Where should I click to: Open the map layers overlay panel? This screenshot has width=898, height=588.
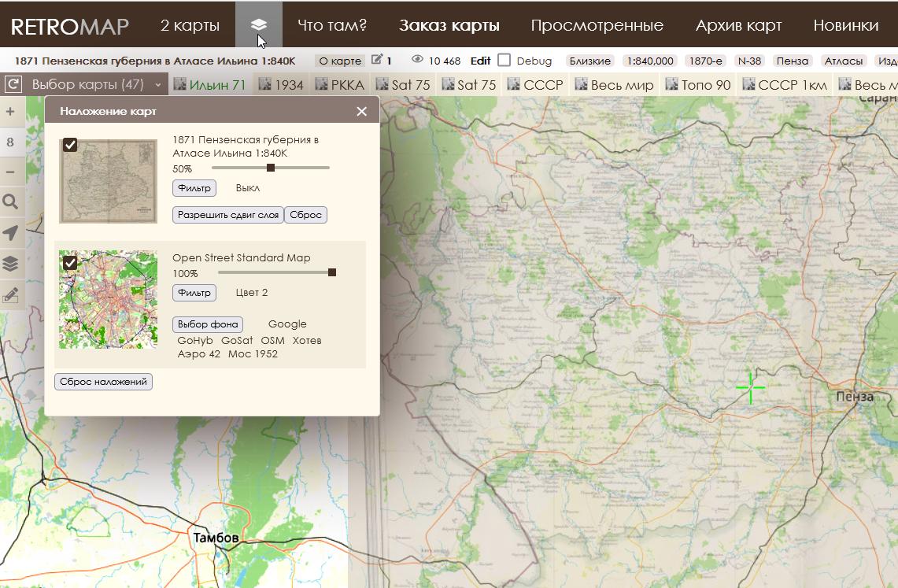(11, 264)
